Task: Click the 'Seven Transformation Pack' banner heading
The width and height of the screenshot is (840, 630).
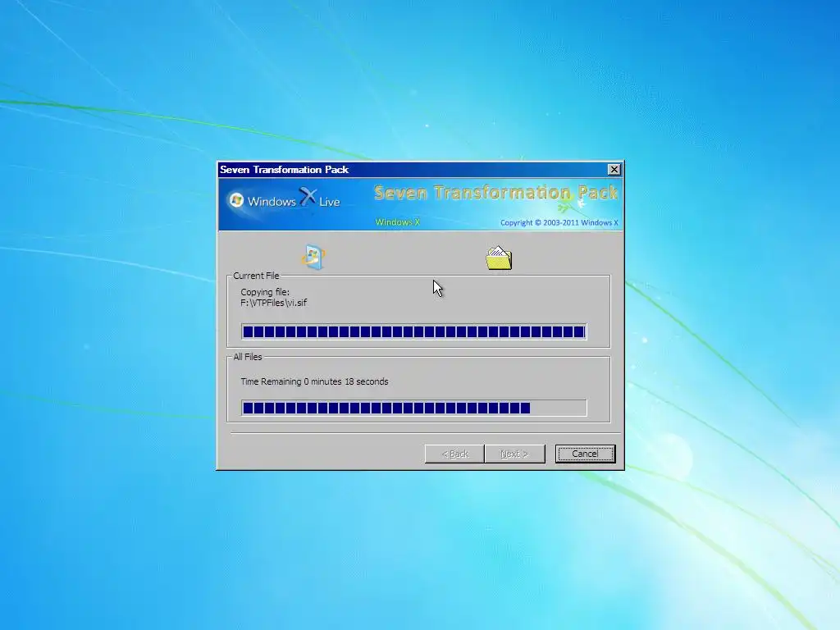Action: coord(495,192)
